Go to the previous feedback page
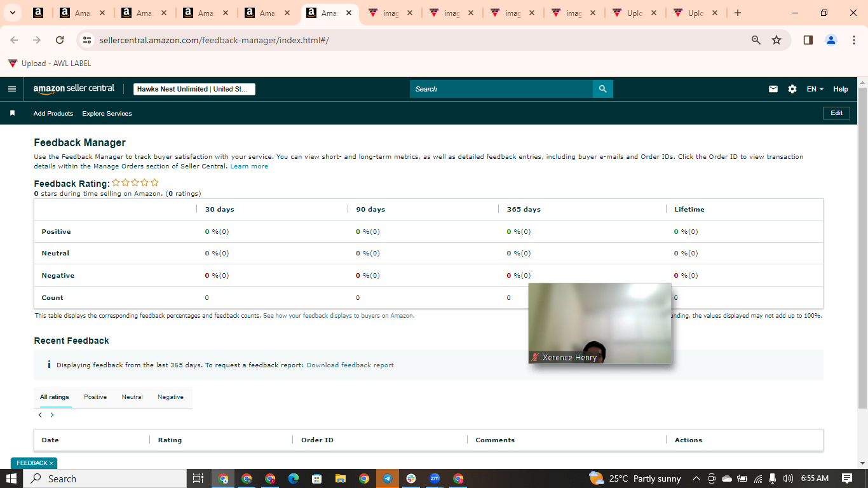This screenshot has height=488, width=868. [x=40, y=415]
